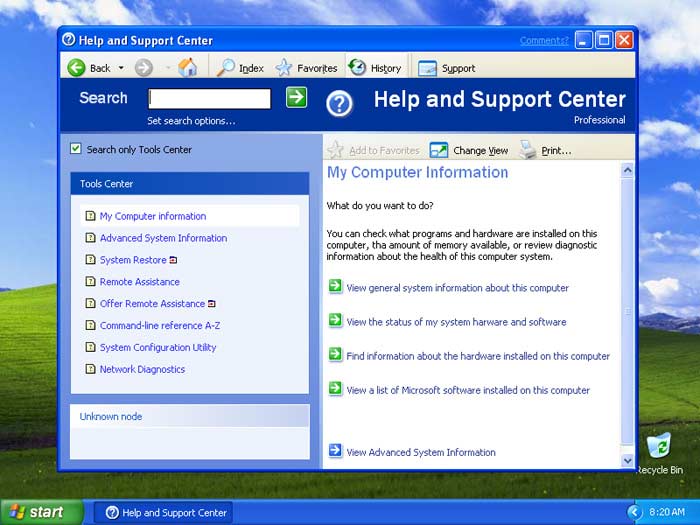700x525 pixels.
Task: Click the System Restore page icon
Action: (91, 260)
